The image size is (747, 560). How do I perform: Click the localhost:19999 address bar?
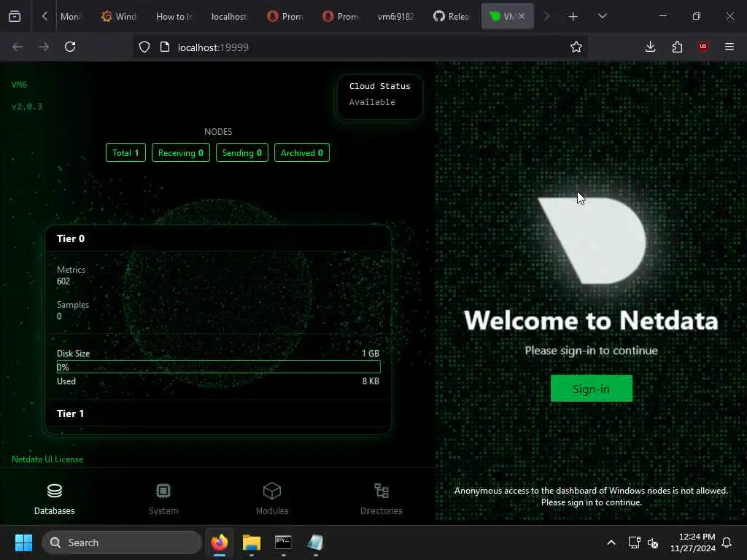pos(362,47)
